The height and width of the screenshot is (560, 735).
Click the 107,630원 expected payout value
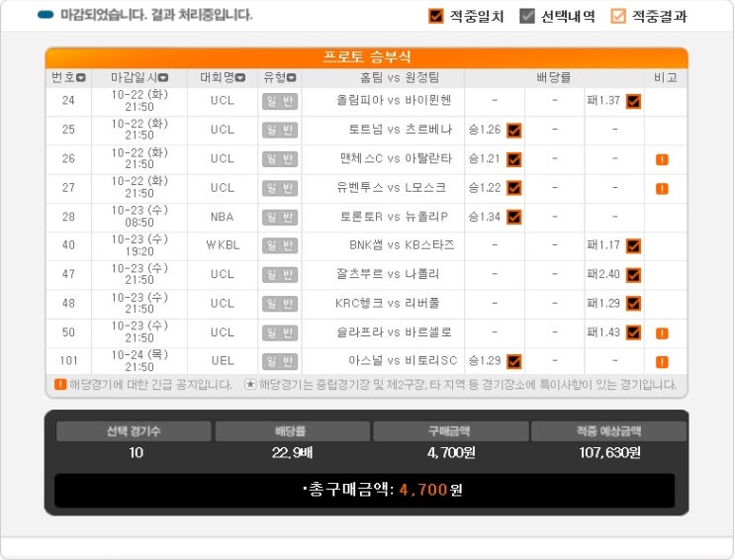pyautogui.click(x=609, y=452)
